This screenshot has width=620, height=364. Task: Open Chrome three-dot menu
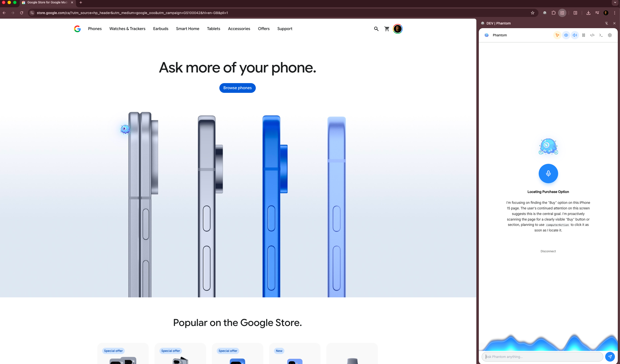[x=615, y=13]
